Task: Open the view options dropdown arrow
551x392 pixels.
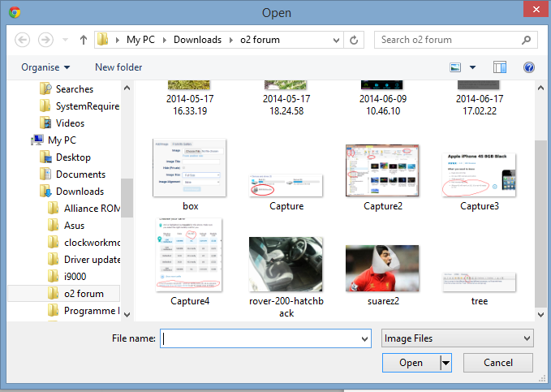Action: point(472,67)
